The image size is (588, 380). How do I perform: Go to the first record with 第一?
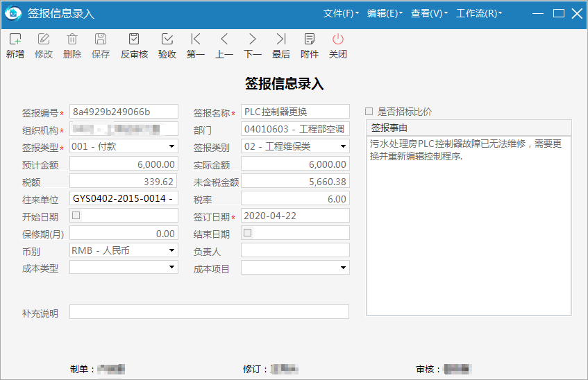pyautogui.click(x=195, y=39)
